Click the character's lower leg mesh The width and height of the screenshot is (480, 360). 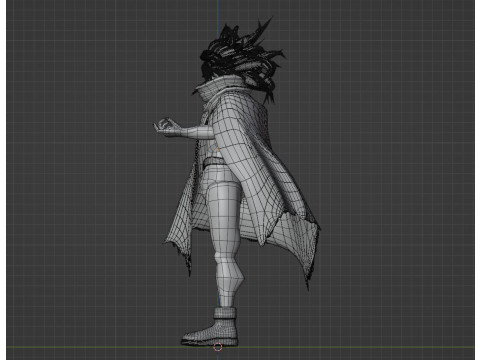(x=228, y=280)
